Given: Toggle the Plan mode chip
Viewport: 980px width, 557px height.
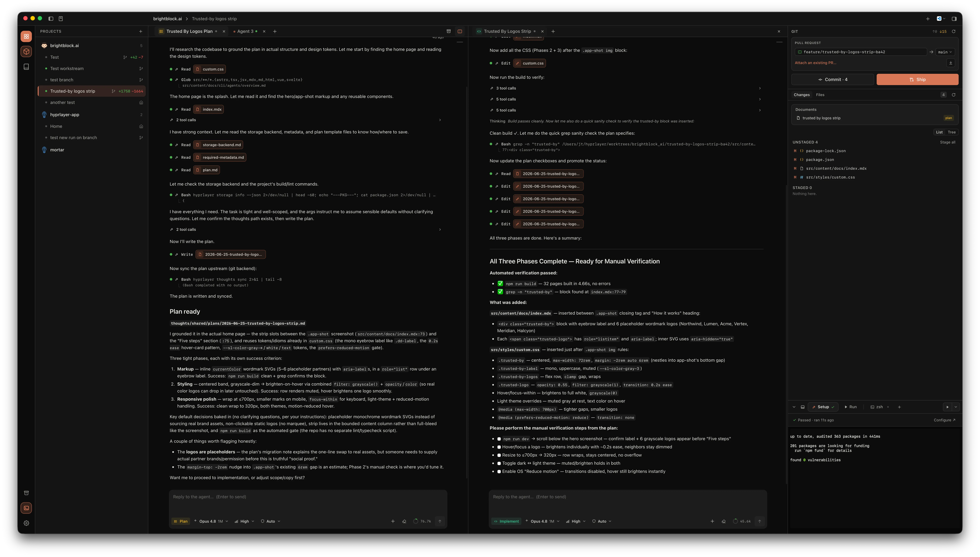Looking at the screenshot, I should (x=180, y=521).
